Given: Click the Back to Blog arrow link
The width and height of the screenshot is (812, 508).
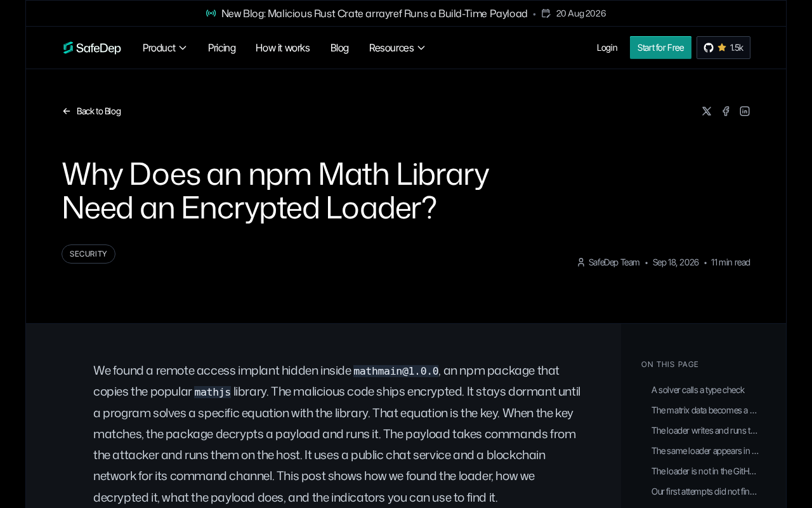Looking at the screenshot, I should 91,111.
